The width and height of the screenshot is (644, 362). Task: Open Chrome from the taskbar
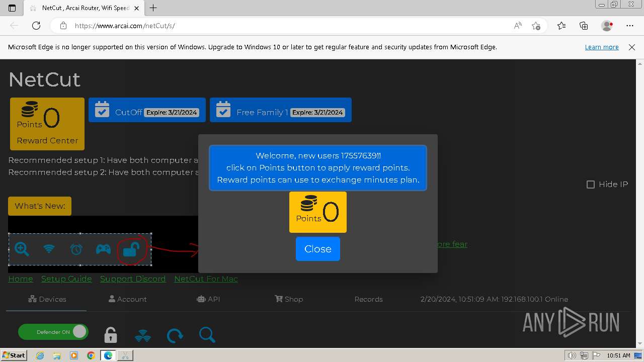(91, 355)
